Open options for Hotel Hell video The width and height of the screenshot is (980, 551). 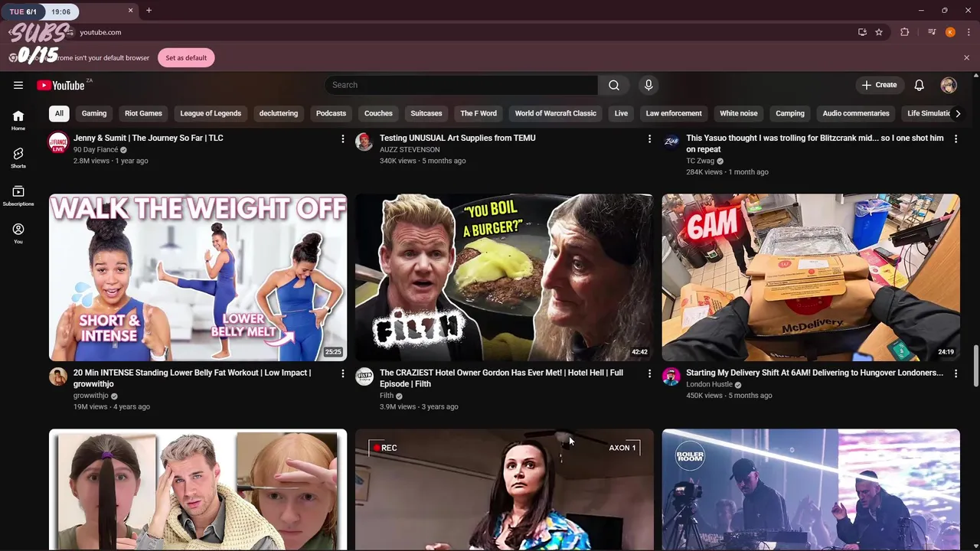649,373
